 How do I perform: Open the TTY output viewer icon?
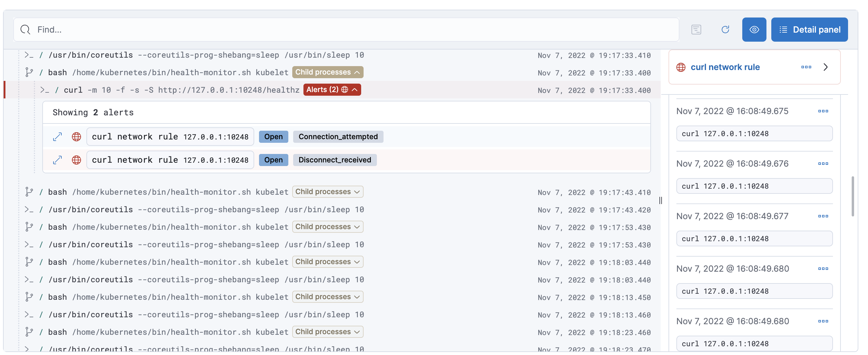tap(696, 30)
